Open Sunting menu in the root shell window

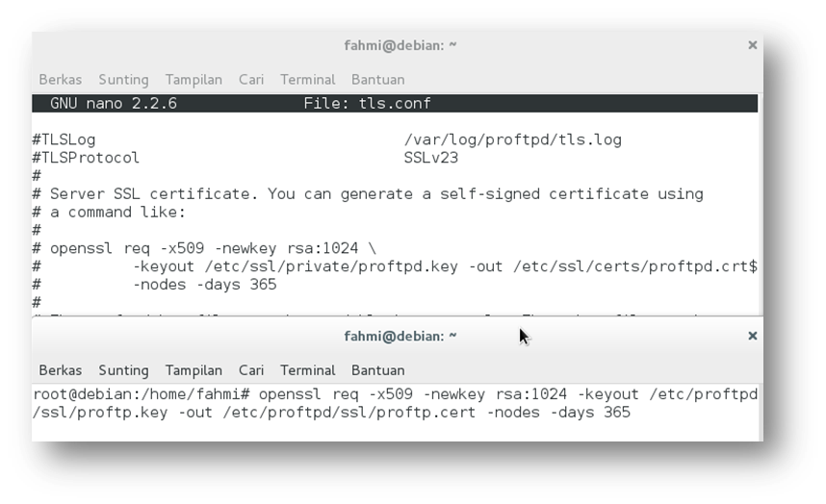tap(123, 370)
